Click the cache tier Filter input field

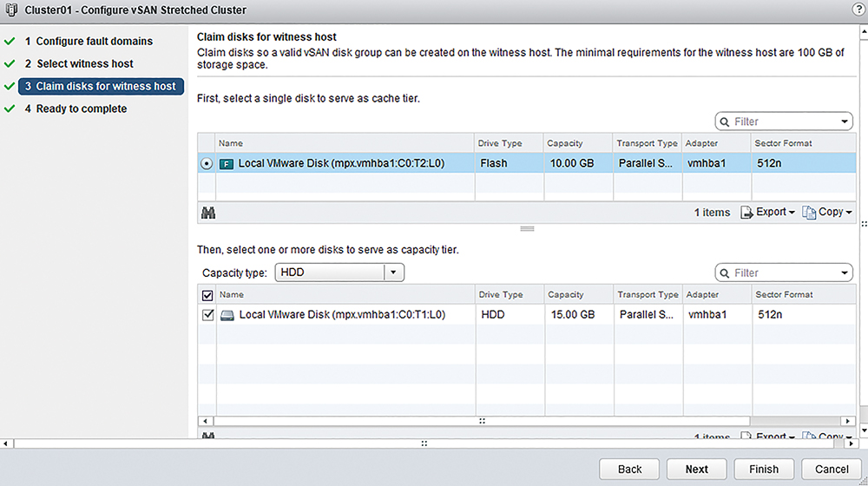tap(783, 121)
